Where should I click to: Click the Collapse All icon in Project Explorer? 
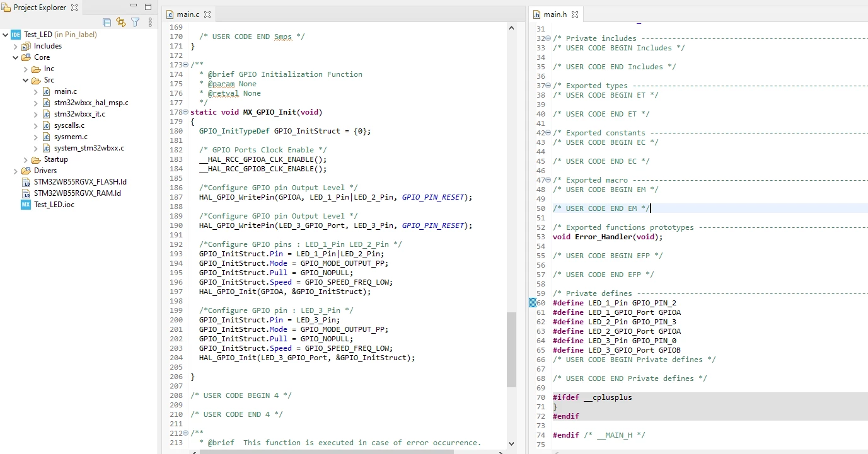[107, 22]
